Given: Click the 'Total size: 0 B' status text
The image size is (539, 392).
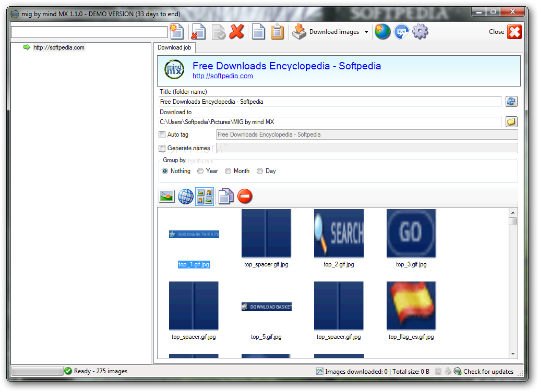Looking at the screenshot, I should point(411,371).
